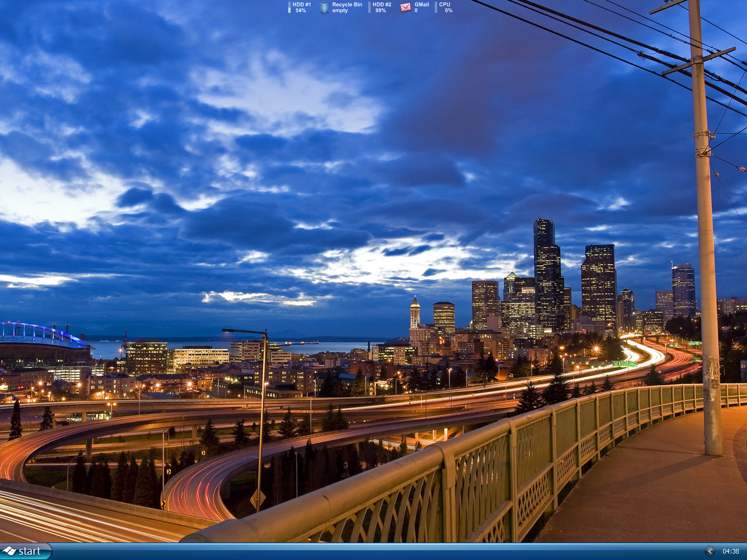
Task: Click the "GMail" label text
Action: [x=422, y=4]
